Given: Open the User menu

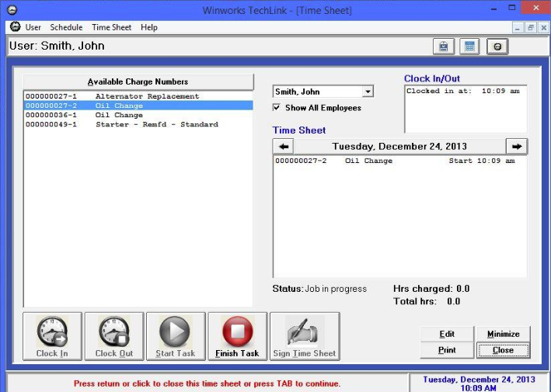Looking at the screenshot, I should pos(33,27).
